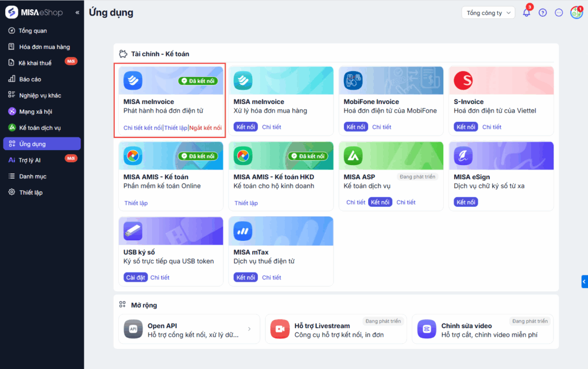Collapse the sidebar with the double-chevron icon

(78, 13)
